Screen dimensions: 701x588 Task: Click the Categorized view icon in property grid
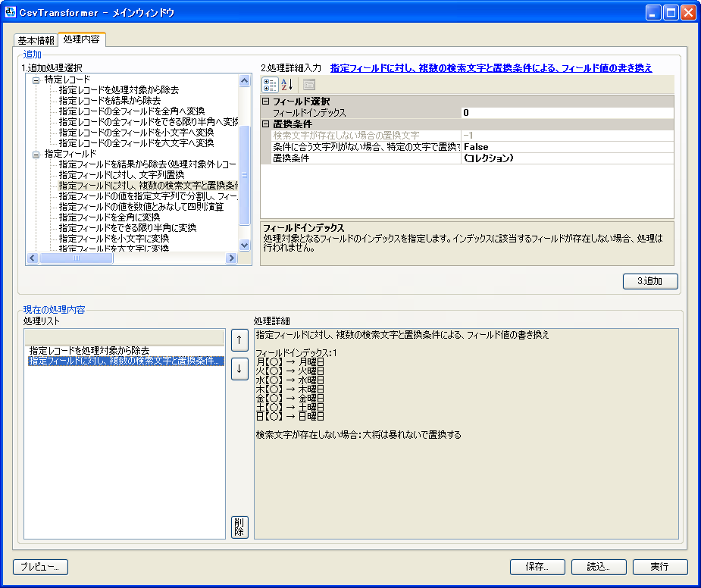[x=270, y=85]
